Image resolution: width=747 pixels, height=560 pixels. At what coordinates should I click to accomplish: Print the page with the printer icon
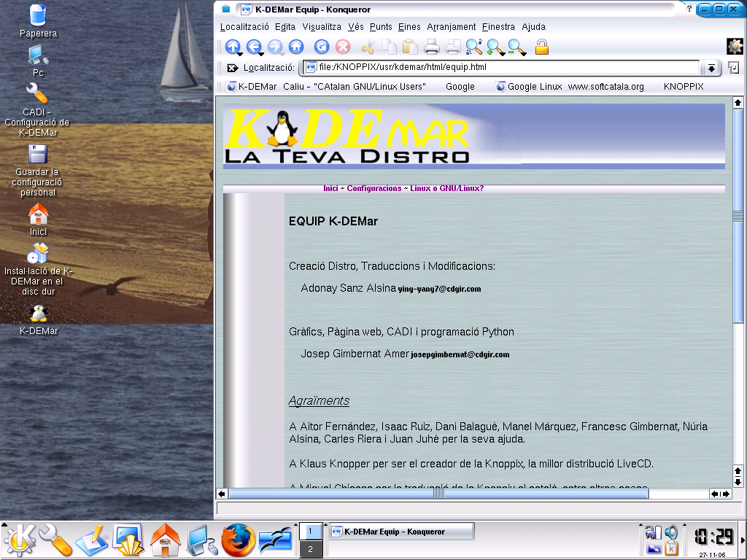point(432,47)
